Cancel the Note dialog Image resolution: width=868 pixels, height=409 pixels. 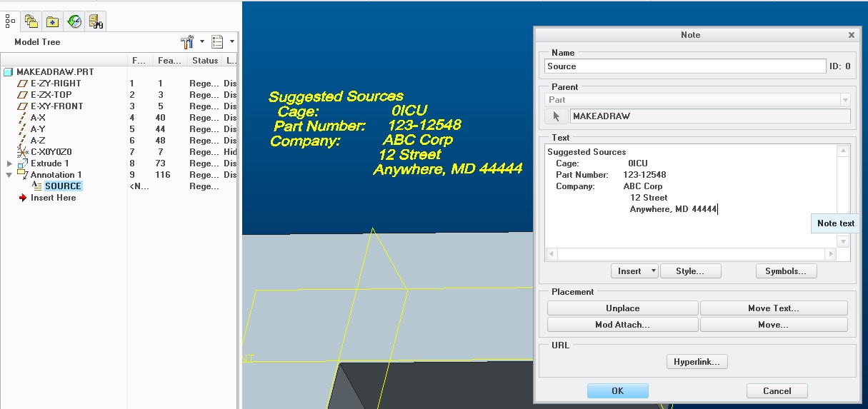[x=777, y=391]
